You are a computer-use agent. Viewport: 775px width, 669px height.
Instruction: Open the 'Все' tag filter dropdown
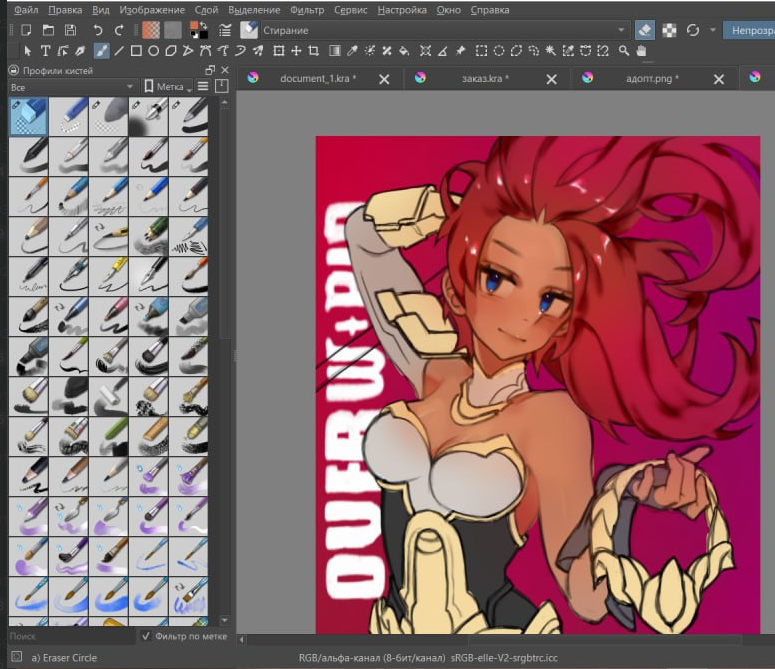point(73,87)
